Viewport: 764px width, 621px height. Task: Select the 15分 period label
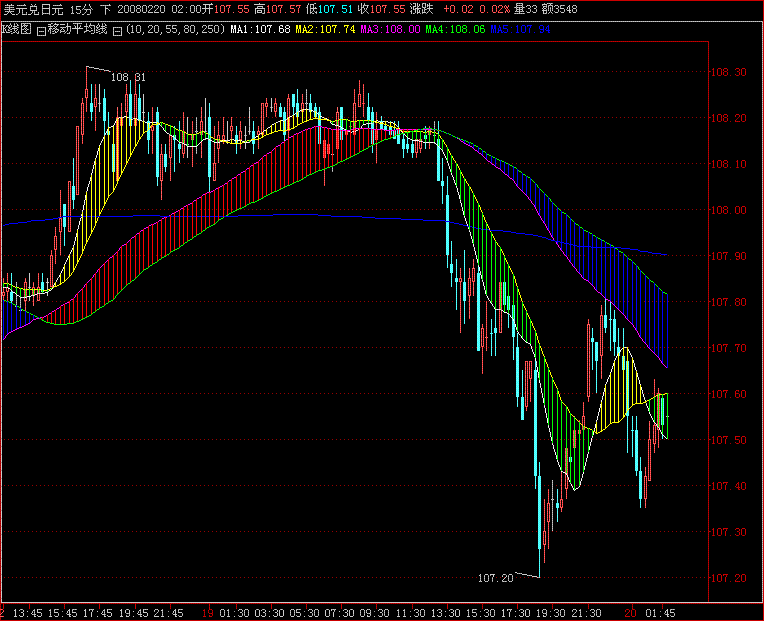(x=81, y=9)
